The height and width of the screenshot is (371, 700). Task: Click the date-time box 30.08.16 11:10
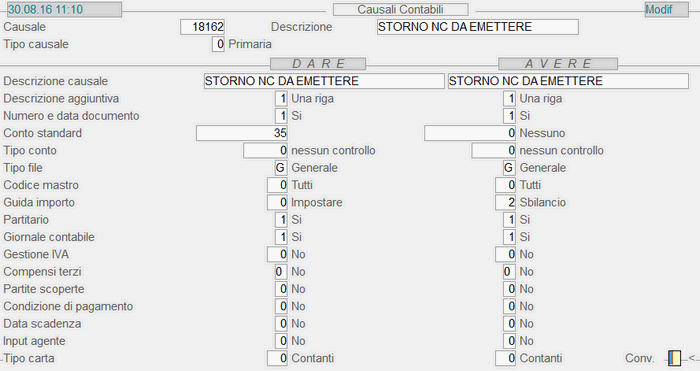pos(64,9)
